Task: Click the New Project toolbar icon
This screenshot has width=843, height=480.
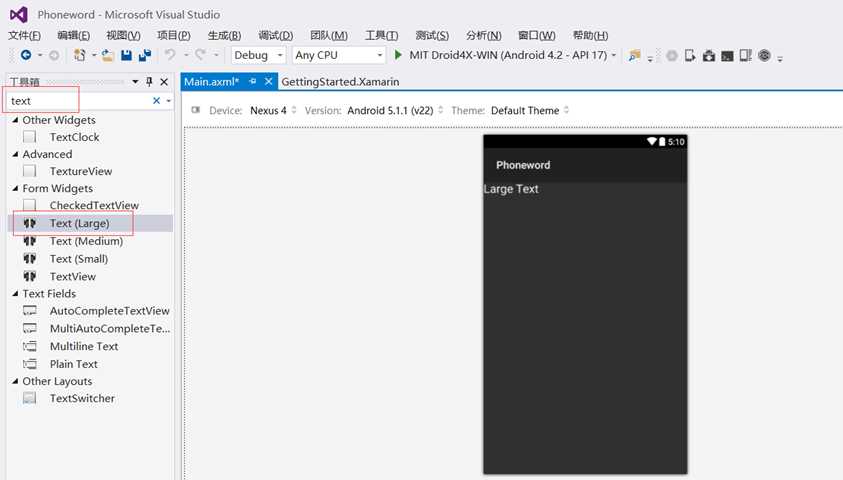Action: click(80, 55)
